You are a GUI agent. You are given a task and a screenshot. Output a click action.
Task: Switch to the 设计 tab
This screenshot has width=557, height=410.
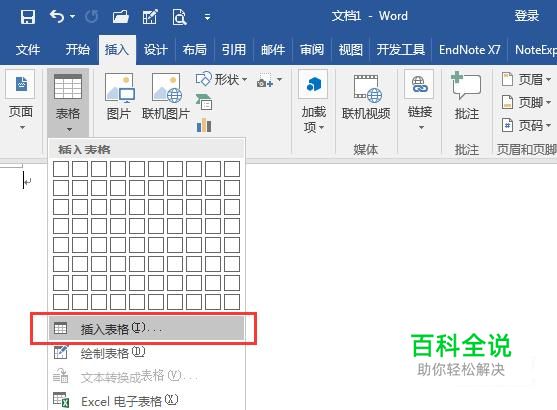[x=156, y=49]
